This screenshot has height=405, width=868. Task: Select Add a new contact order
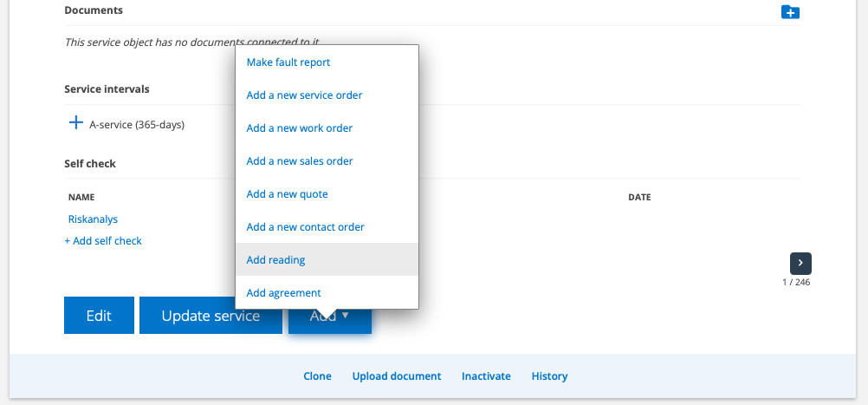tap(305, 227)
